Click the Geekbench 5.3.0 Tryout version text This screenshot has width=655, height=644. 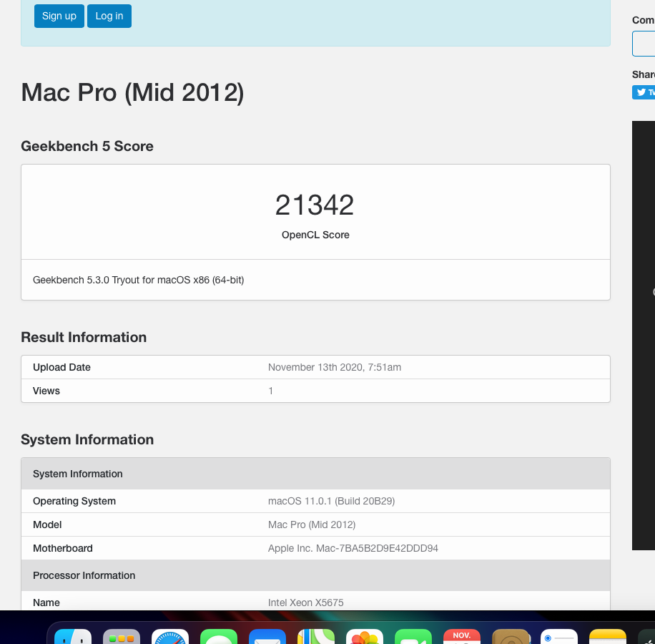[x=138, y=280]
